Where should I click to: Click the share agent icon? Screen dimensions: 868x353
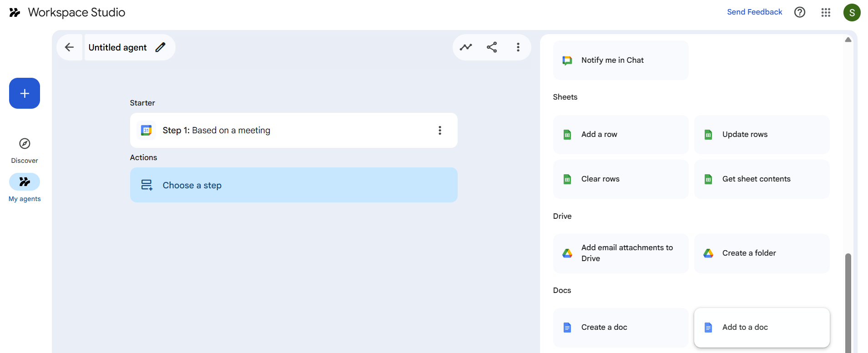point(492,47)
